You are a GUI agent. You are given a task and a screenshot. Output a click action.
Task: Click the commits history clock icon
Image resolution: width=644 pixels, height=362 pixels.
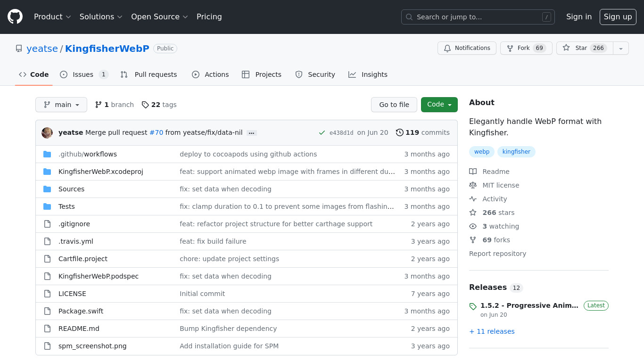(x=400, y=133)
